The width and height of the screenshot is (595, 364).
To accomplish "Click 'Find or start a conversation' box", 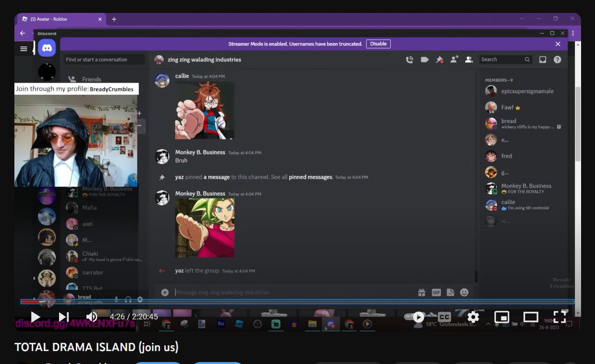I will click(105, 59).
